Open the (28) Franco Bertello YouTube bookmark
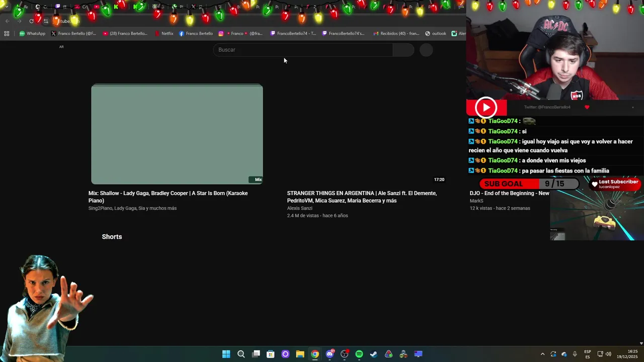Screen dimensions: 644x362 (125, 34)
